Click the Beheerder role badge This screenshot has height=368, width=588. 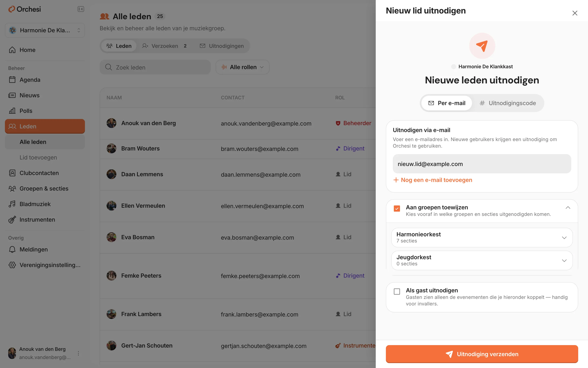354,123
